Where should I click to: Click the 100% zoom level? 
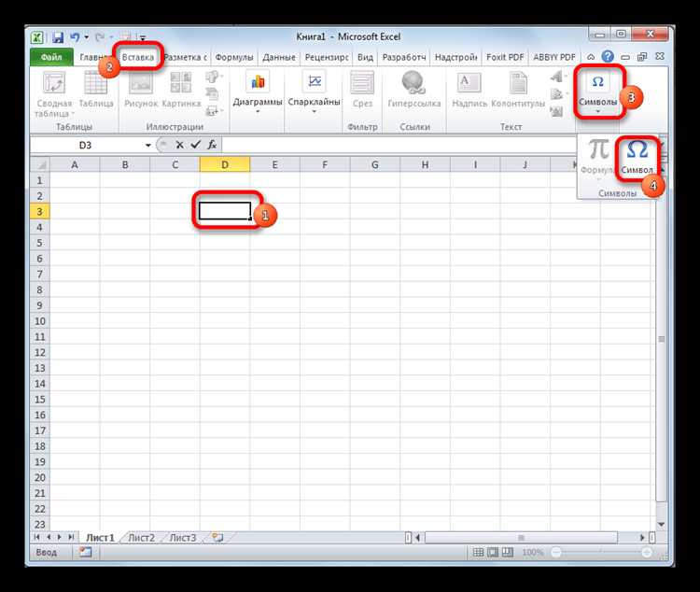(x=533, y=553)
